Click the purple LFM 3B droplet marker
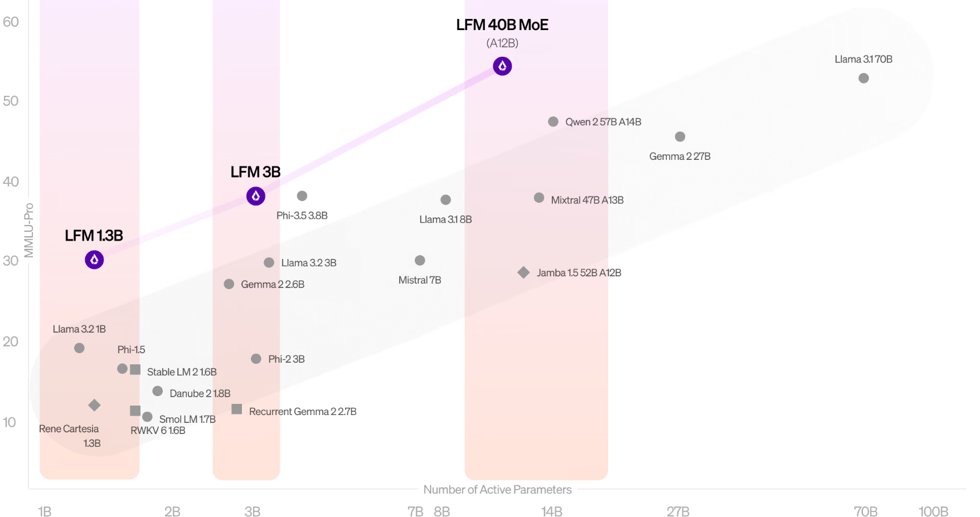980x517 pixels. pyautogui.click(x=256, y=196)
